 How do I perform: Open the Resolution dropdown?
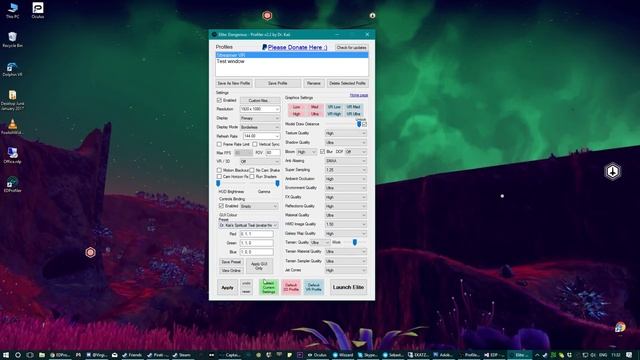260,109
